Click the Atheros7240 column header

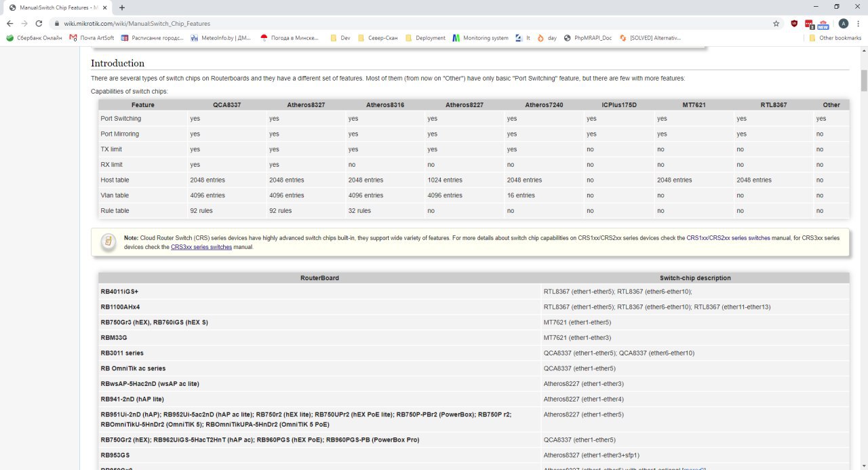(x=544, y=105)
